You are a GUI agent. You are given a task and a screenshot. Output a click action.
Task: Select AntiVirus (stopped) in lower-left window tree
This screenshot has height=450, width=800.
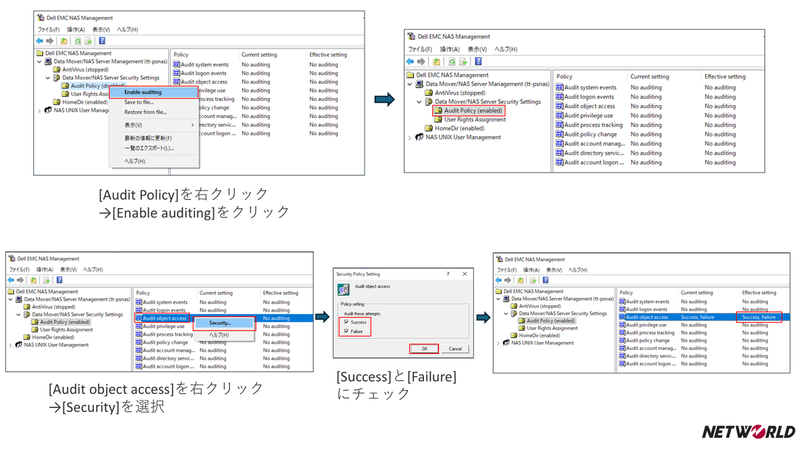coord(54,307)
